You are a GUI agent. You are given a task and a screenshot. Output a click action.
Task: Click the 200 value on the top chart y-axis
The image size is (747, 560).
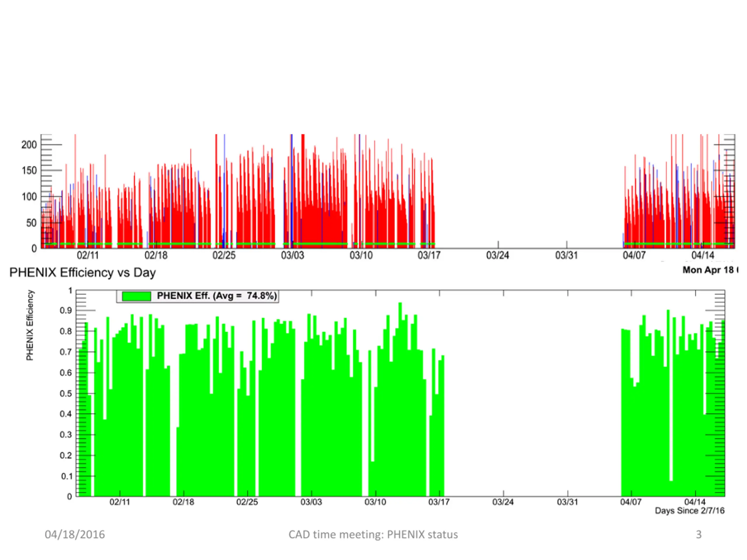click(x=29, y=145)
